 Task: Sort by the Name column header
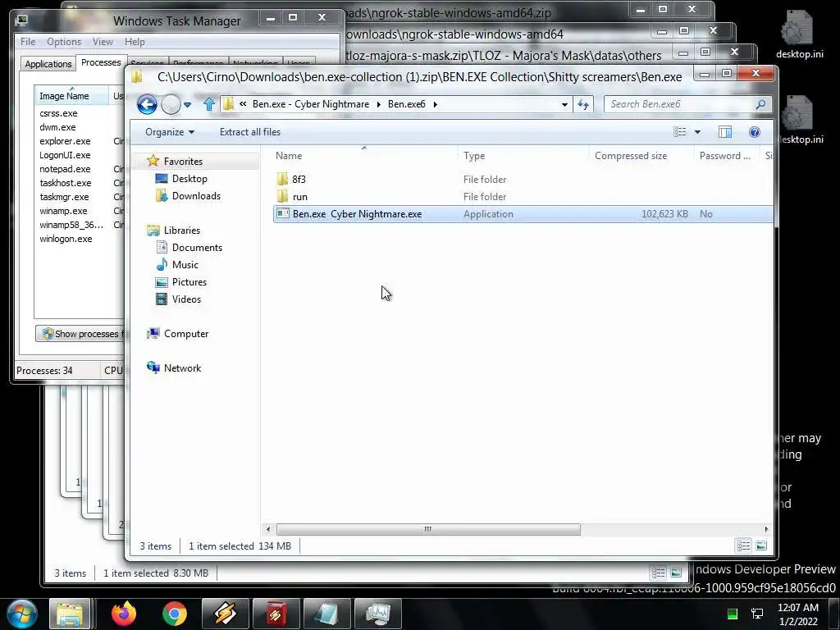click(x=364, y=155)
